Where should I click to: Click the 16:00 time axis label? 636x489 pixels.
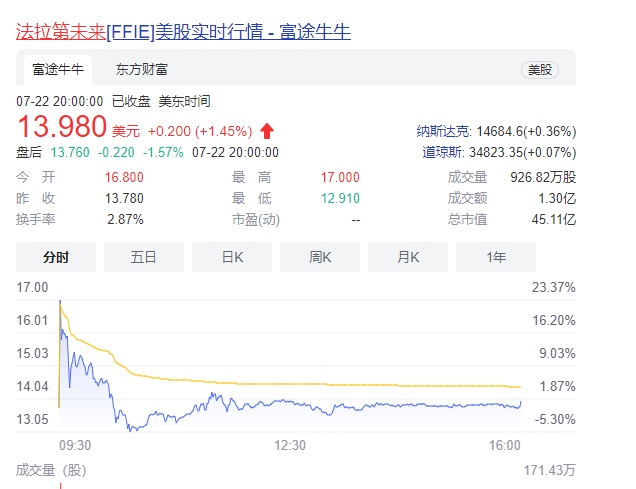coord(505,445)
